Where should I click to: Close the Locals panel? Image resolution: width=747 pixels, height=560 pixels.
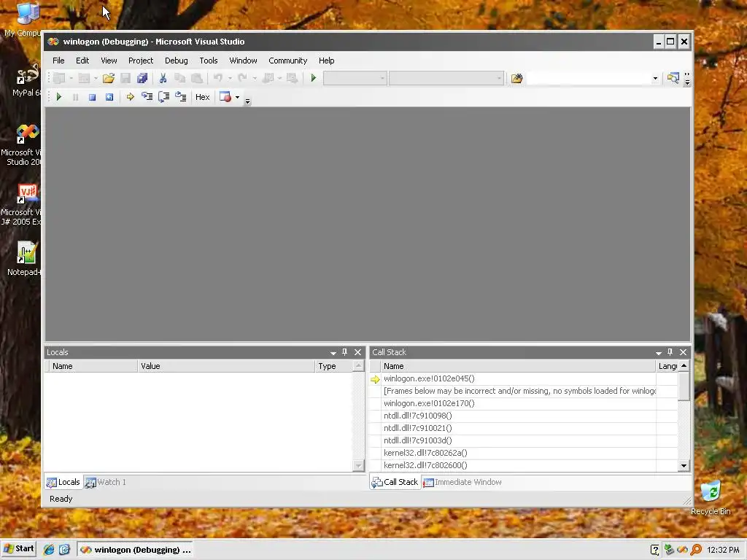tap(357, 352)
